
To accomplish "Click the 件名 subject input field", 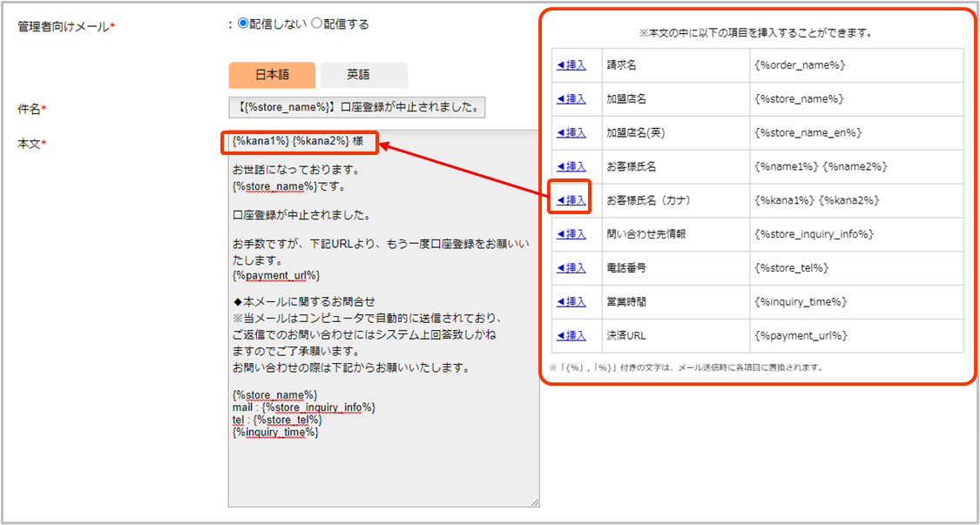I will click(357, 107).
